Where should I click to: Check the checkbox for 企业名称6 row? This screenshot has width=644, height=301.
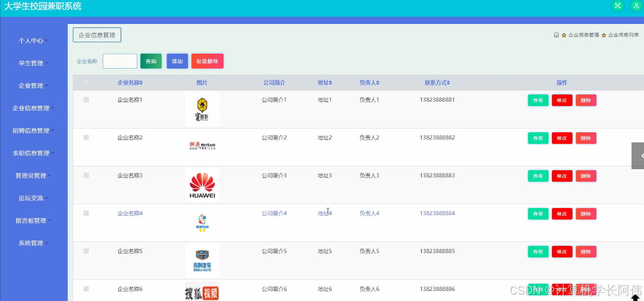86,289
